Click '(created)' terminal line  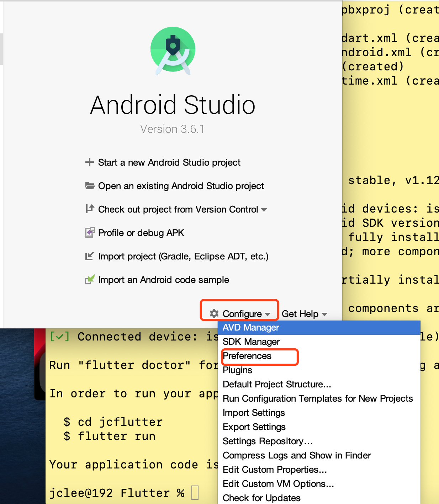tap(373, 66)
